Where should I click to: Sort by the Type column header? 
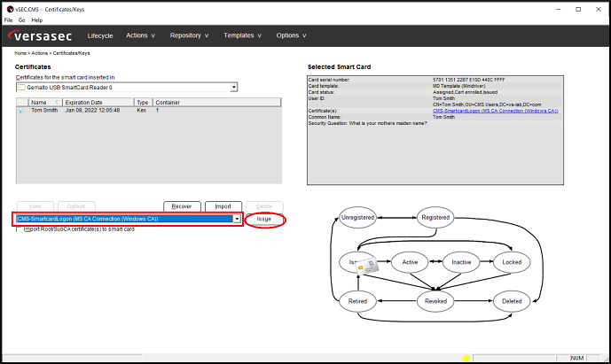[x=144, y=103]
